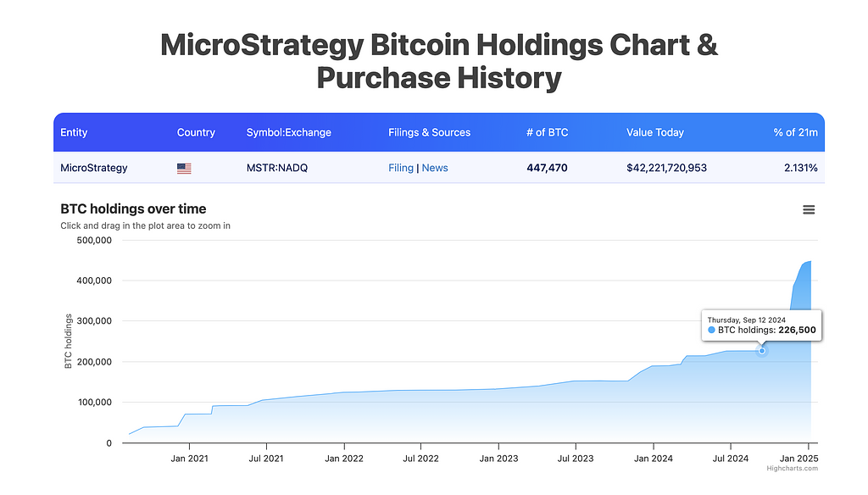Click the BTC holdings tooltip box
This screenshot has width=868, height=495.
coord(761,325)
